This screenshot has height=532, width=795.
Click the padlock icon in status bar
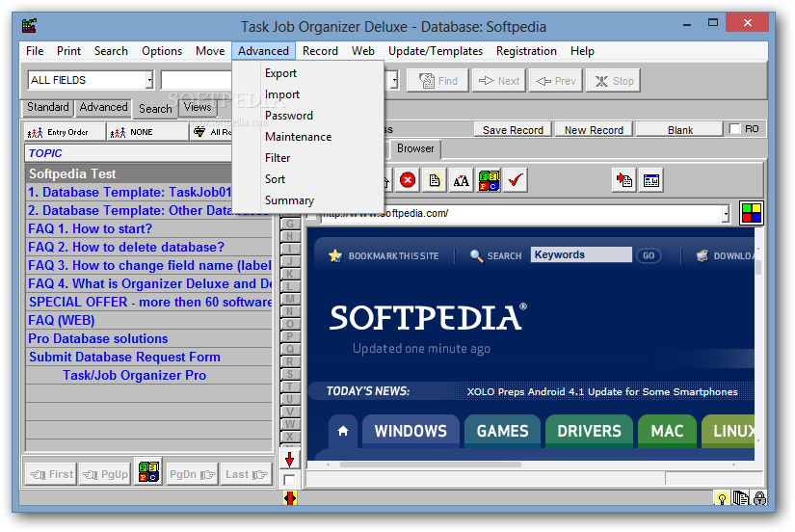coord(759,498)
